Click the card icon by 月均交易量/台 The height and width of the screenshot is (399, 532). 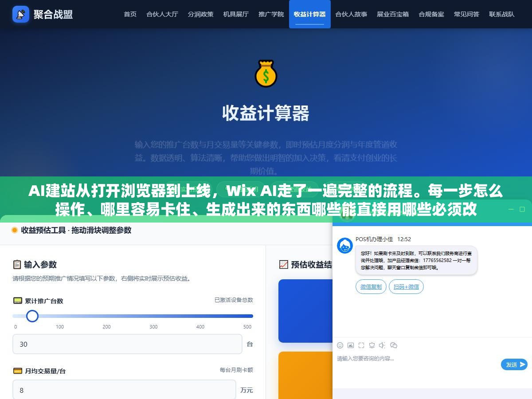coord(18,371)
